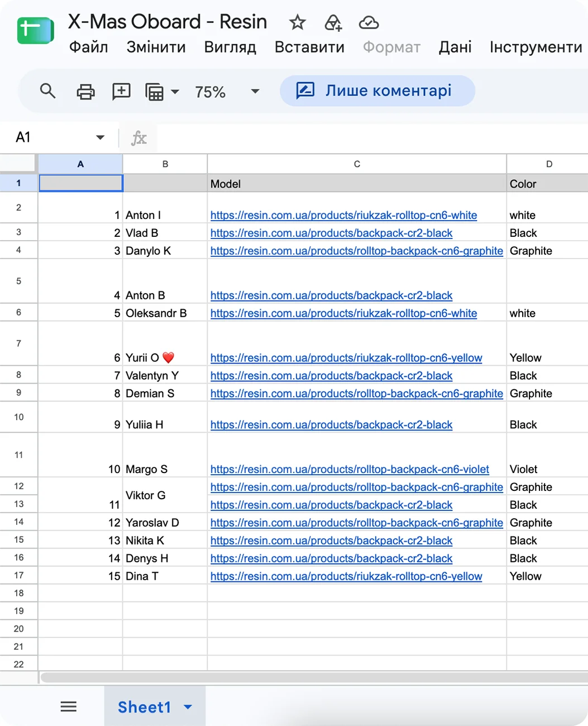Screen dimensions: 588x726
Task: Click the print icon
Action: tap(85, 91)
